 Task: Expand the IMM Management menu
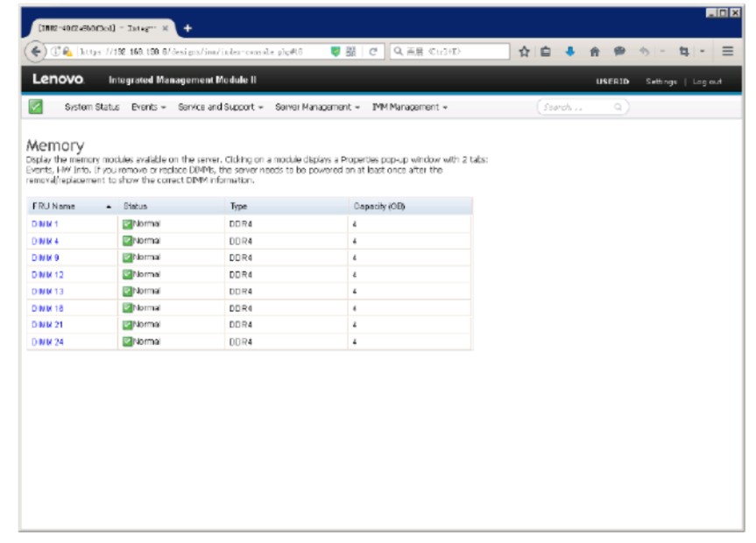tap(410, 107)
